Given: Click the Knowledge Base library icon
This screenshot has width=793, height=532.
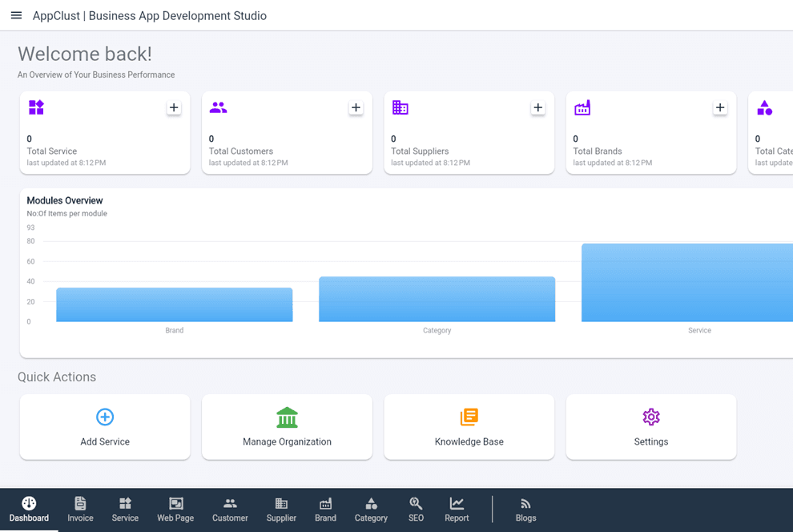Looking at the screenshot, I should point(469,417).
